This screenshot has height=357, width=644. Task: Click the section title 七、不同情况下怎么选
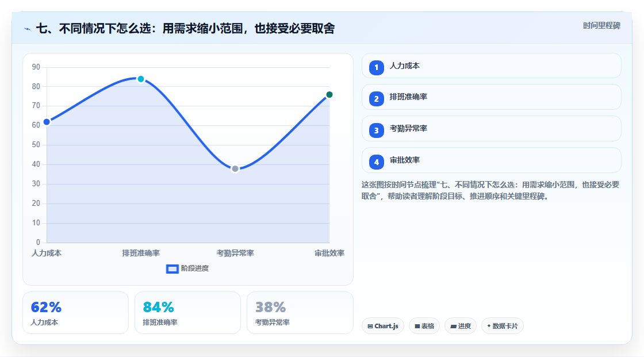pyautogui.click(x=185, y=29)
